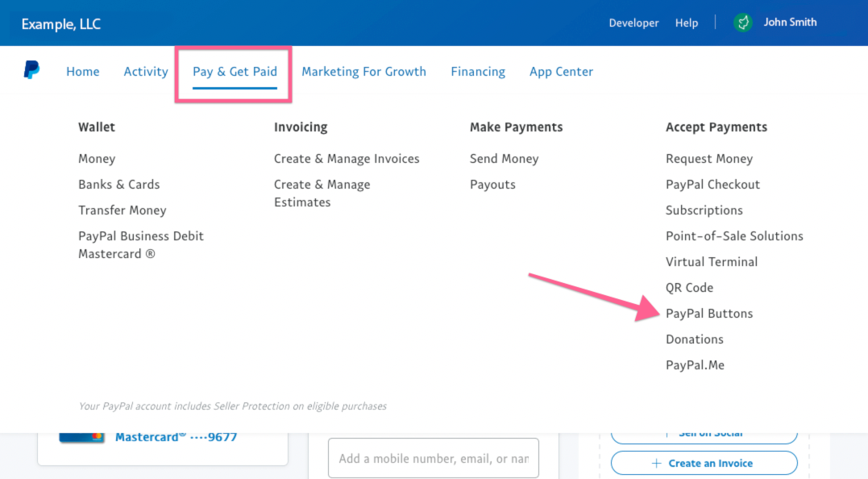Open Money under Wallet
The width and height of the screenshot is (868, 479).
(97, 159)
